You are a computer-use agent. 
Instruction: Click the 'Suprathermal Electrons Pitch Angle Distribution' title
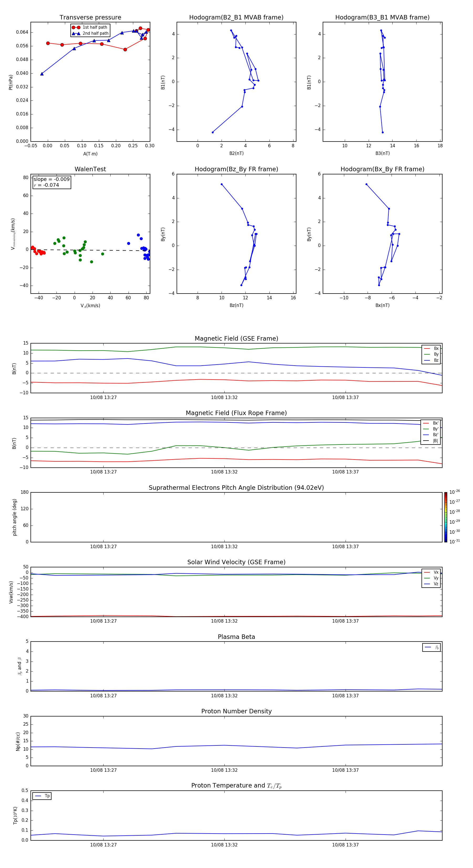236,488
